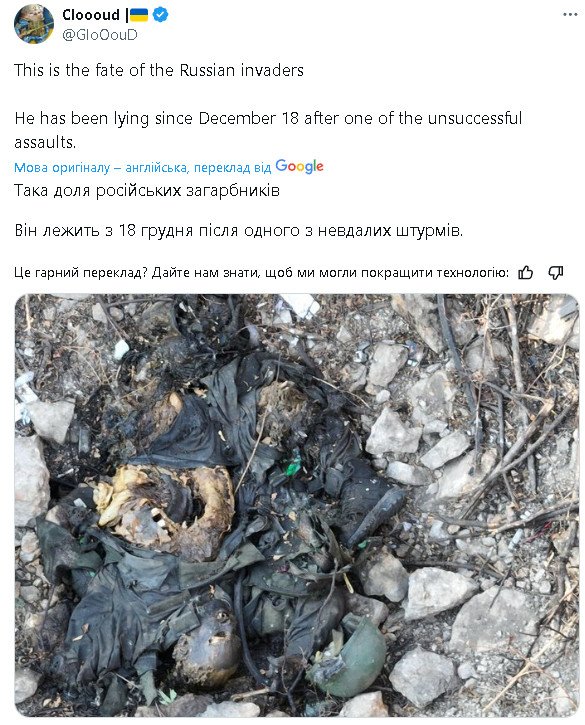Click the thumbs down translation feedback icon

[x=555, y=273]
